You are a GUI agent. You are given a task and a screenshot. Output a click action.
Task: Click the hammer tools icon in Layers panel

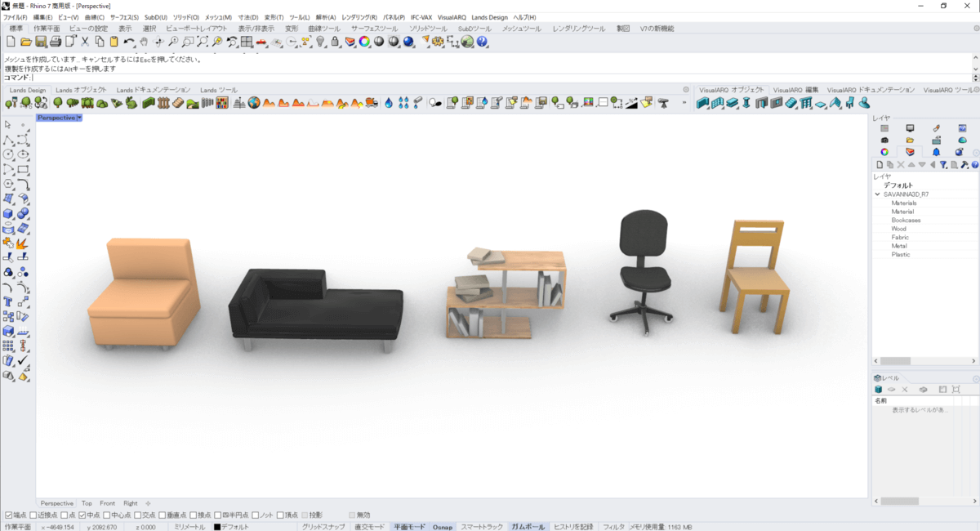(x=964, y=164)
